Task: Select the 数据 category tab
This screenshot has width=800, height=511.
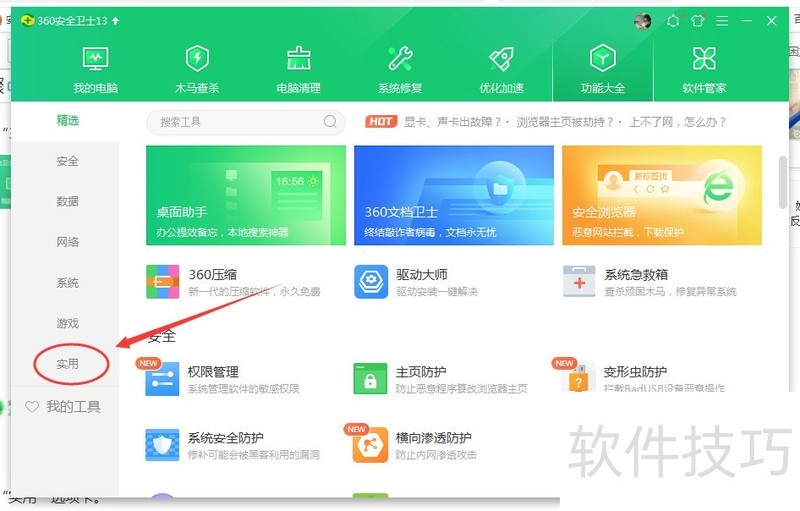Action: (67, 201)
